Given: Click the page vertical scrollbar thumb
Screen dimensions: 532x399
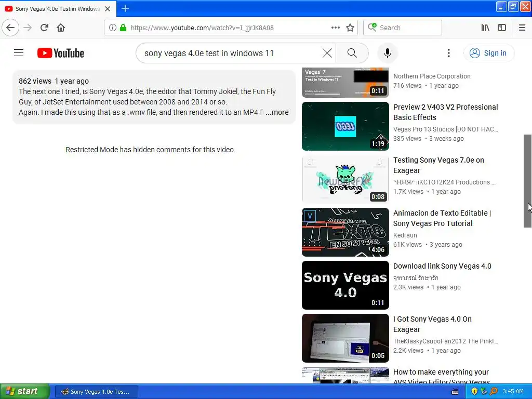Looking at the screenshot, I should click(x=527, y=181).
